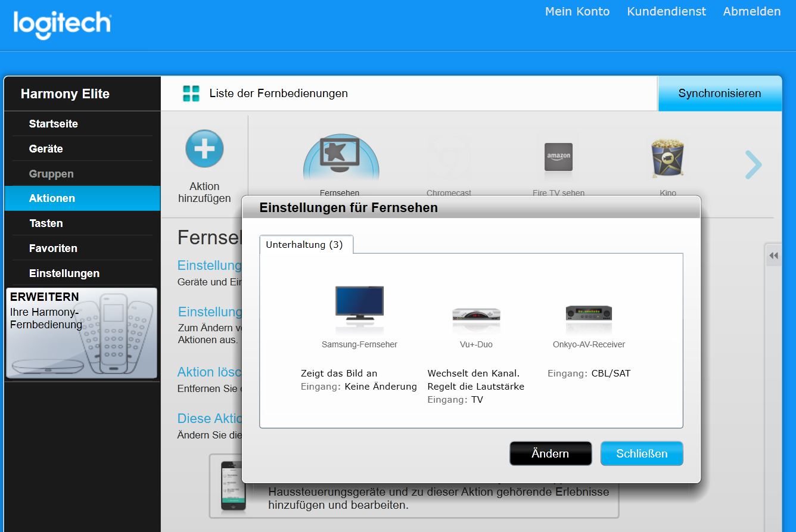Click the Schließen button
Image resolution: width=796 pixels, height=532 pixels.
pos(642,453)
